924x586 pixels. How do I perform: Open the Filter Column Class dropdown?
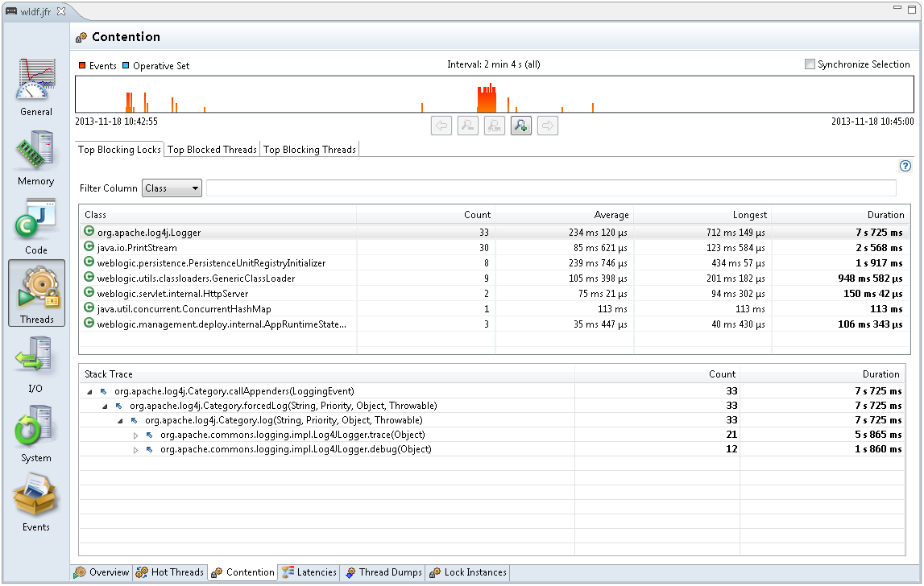(x=172, y=188)
